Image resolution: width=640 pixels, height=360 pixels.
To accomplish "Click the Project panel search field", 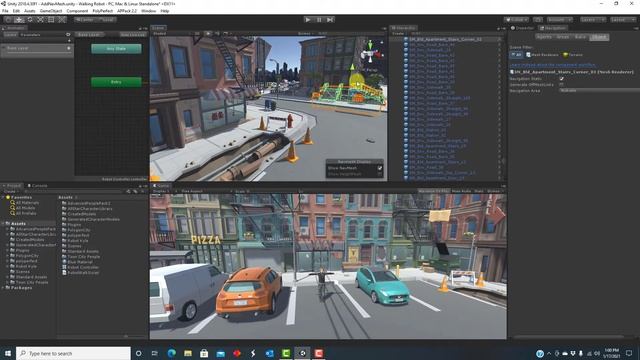I will [x=73, y=191].
